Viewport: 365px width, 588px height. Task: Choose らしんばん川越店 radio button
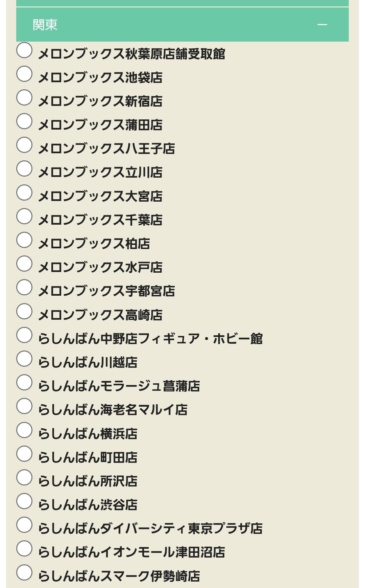(x=24, y=359)
